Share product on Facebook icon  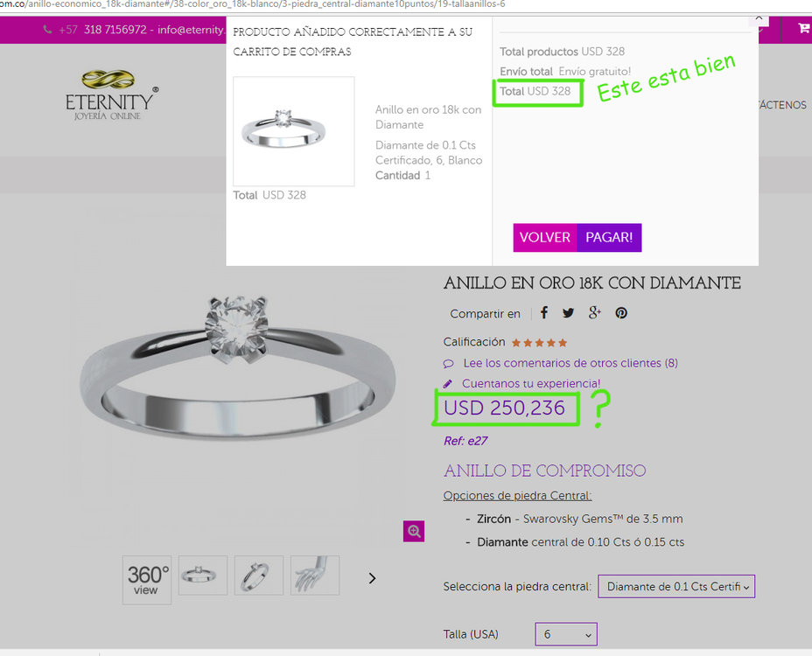point(543,313)
